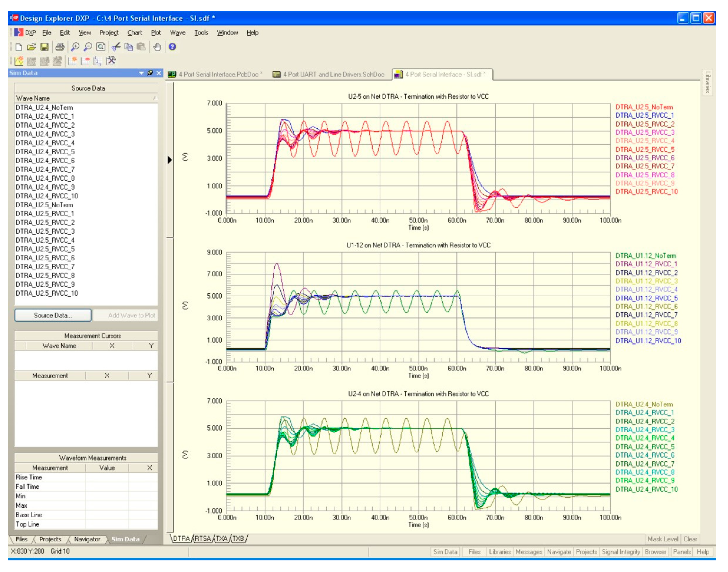
Task: Click the blue Help question mark icon
Action: (172, 47)
